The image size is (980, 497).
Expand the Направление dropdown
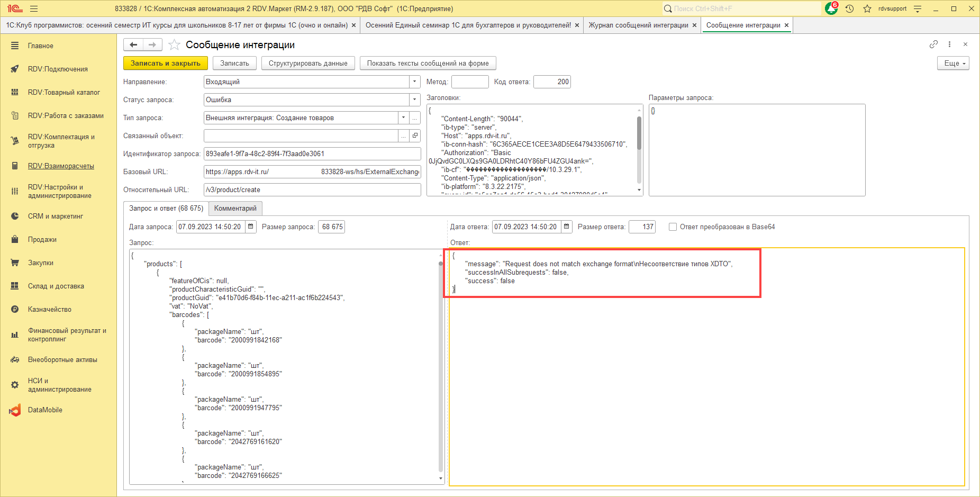[x=414, y=82]
